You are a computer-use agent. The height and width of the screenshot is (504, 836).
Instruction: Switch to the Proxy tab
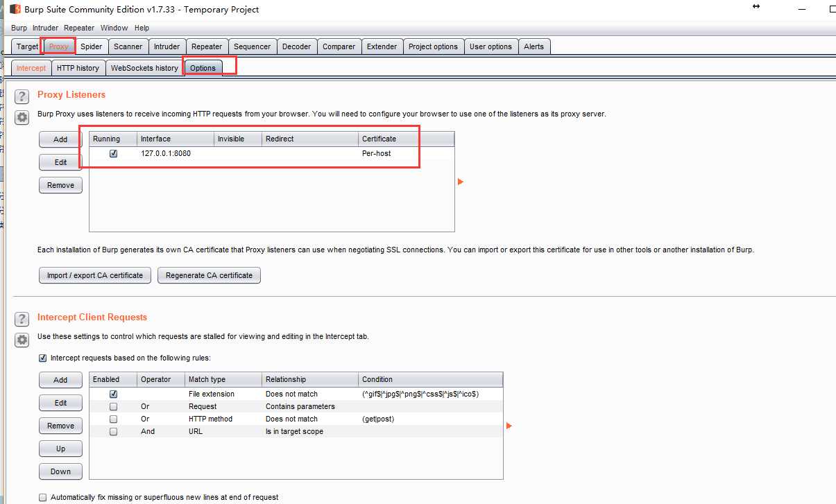click(59, 46)
